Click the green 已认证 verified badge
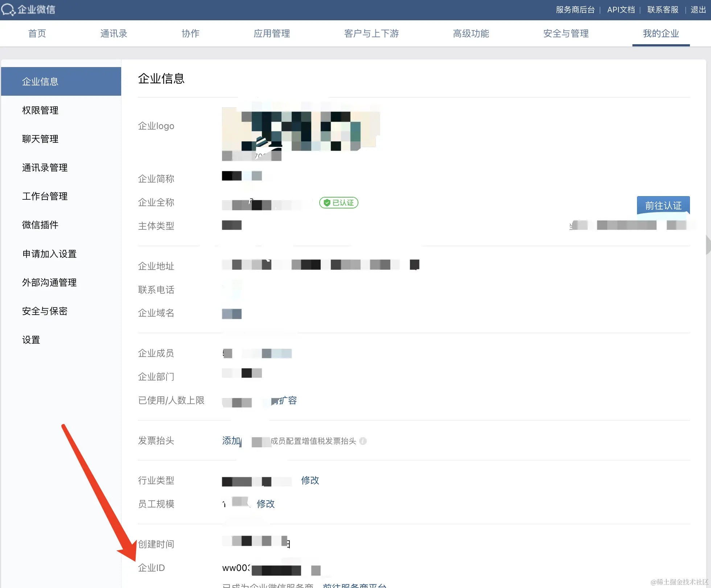The image size is (711, 588). point(338,203)
